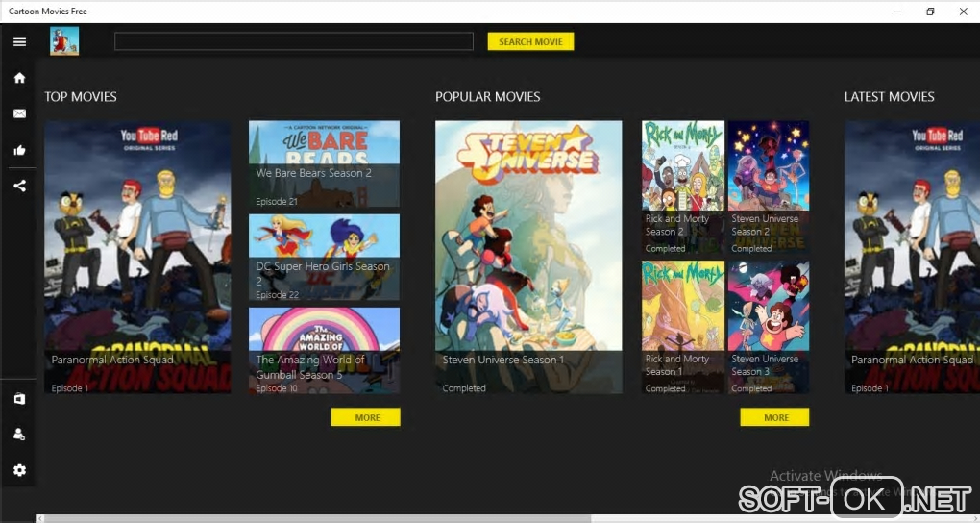
Task: Click the scrollbar left arrow
Action: pos(40,518)
